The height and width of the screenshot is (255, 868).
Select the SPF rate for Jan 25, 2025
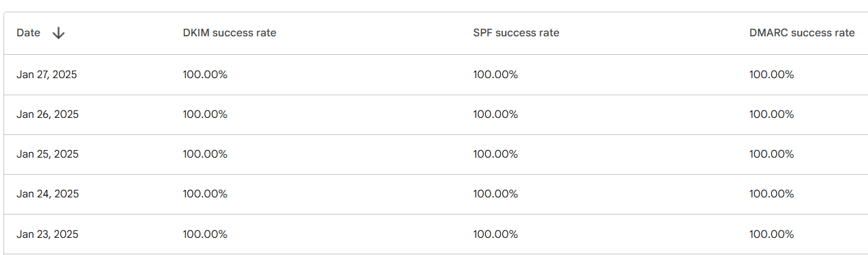[495, 154]
